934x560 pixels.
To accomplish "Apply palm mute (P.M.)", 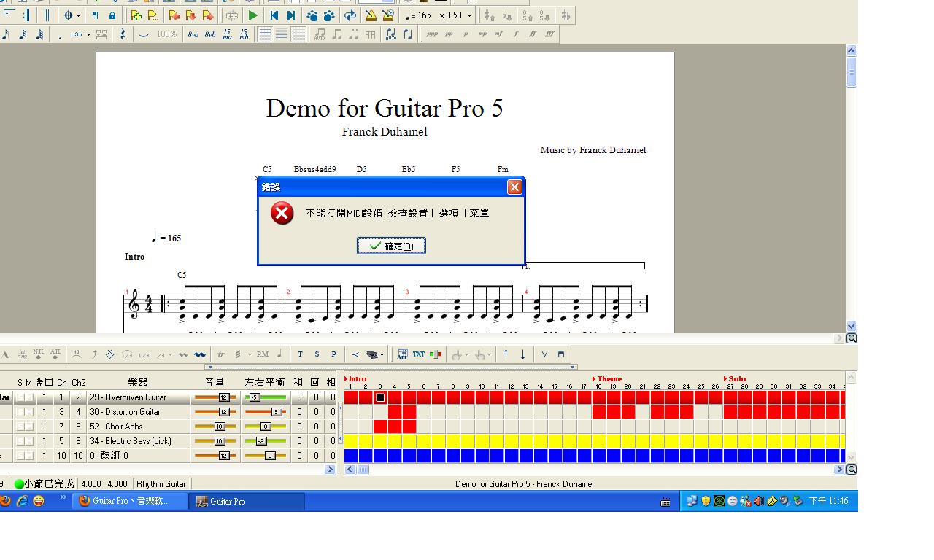I will pos(263,354).
